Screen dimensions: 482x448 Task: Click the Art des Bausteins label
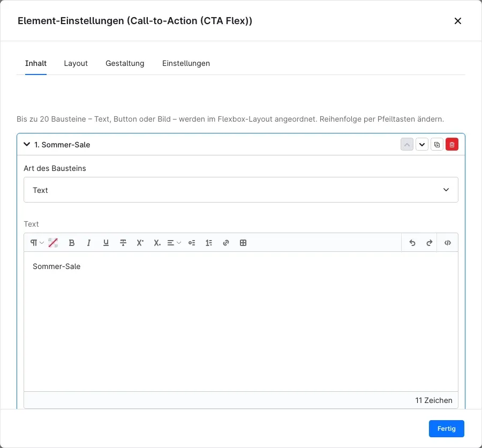[55, 168]
